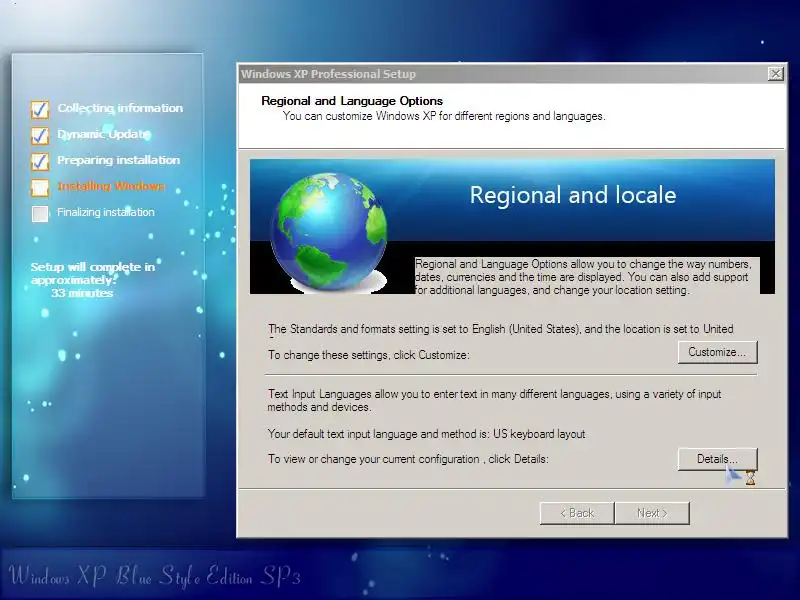Click the Dynamic Update checkbox
Screen dimensions: 800x600
pos(40,135)
